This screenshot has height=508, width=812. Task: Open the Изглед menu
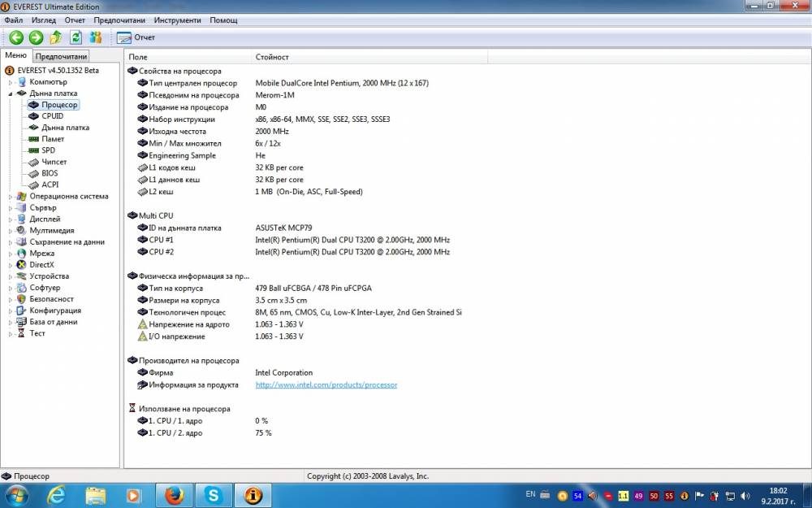click(44, 20)
